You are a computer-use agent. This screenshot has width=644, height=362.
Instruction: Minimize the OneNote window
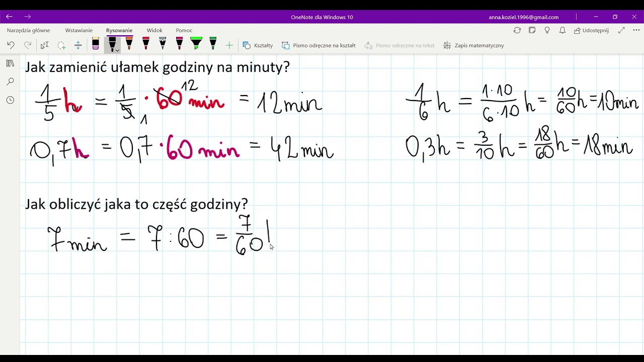click(596, 17)
